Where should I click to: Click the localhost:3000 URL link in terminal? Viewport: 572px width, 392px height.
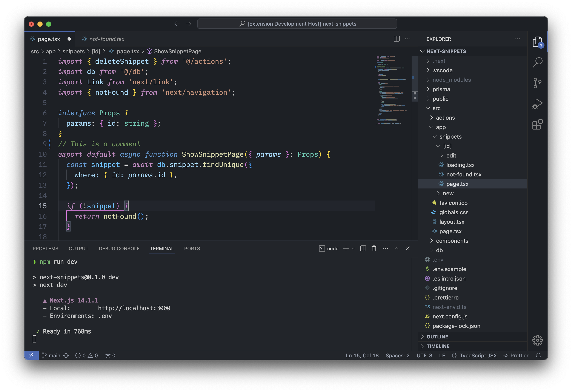coord(134,308)
